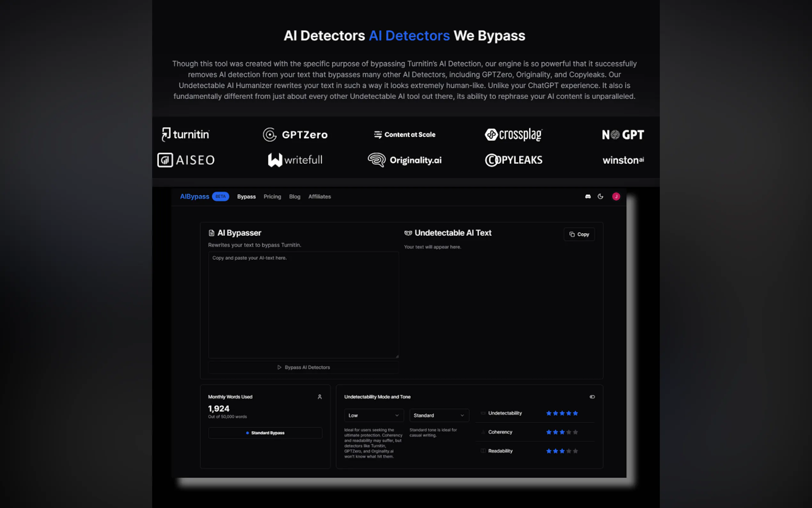Click fifth star of Coherency rating

click(x=575, y=432)
